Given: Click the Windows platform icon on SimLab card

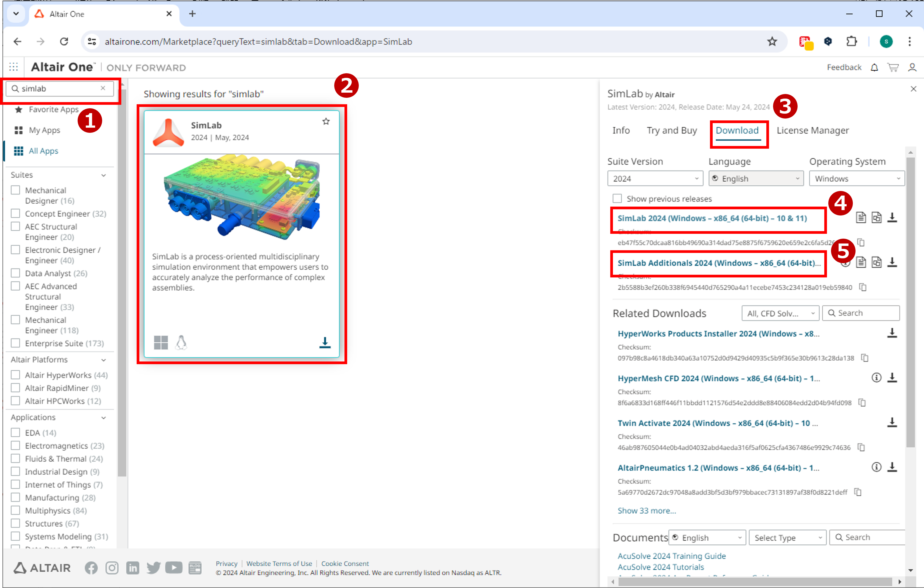Looking at the screenshot, I should (x=161, y=343).
